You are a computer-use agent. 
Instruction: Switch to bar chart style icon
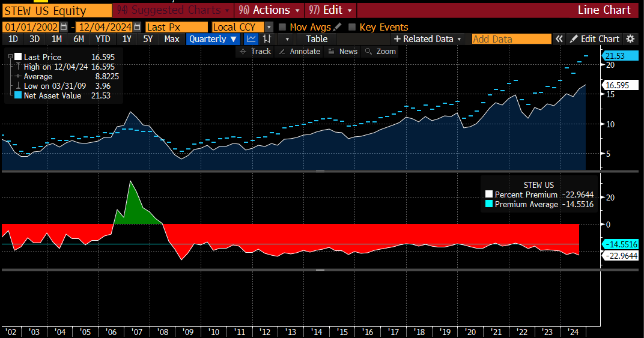click(x=267, y=39)
